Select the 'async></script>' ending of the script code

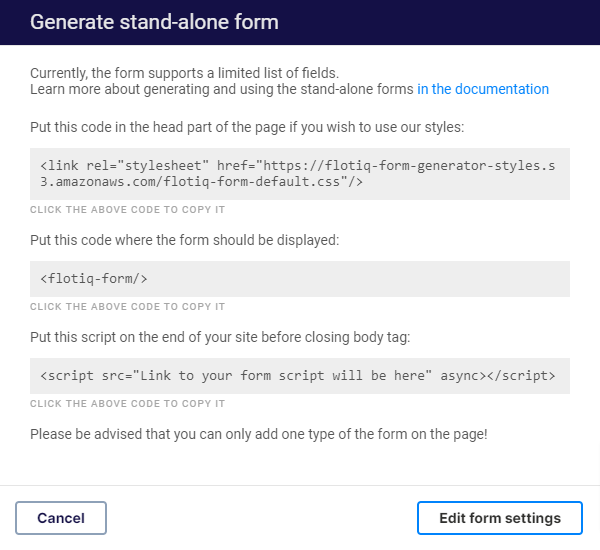497,376
